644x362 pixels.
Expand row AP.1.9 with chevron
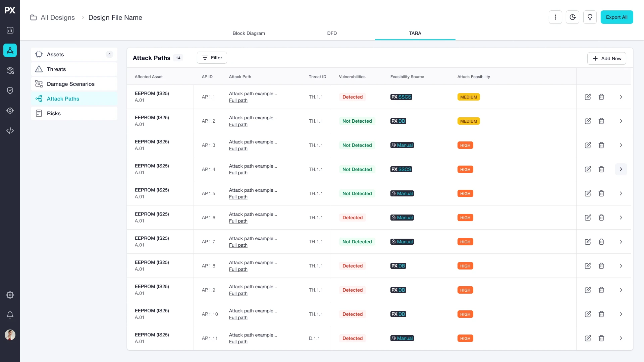point(621,290)
